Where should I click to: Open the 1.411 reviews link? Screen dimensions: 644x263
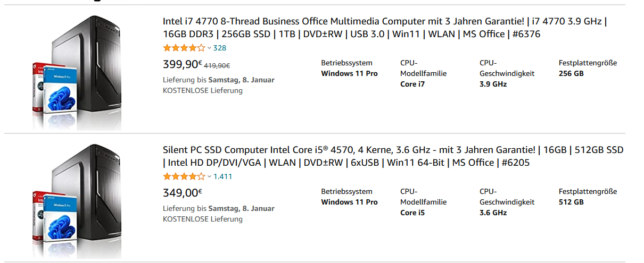[222, 176]
